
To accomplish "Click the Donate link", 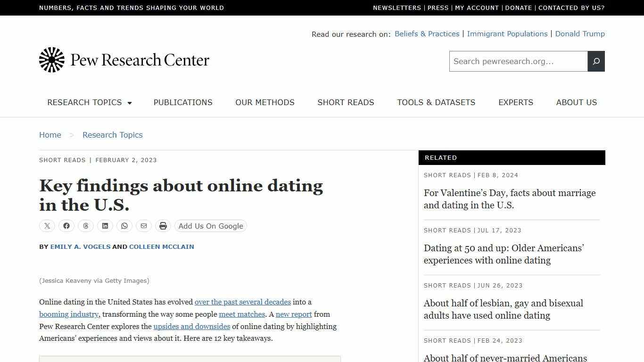I will [x=519, y=8].
